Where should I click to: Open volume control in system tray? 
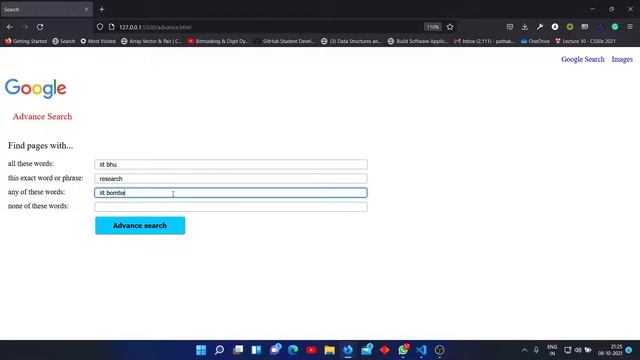click(x=578, y=350)
